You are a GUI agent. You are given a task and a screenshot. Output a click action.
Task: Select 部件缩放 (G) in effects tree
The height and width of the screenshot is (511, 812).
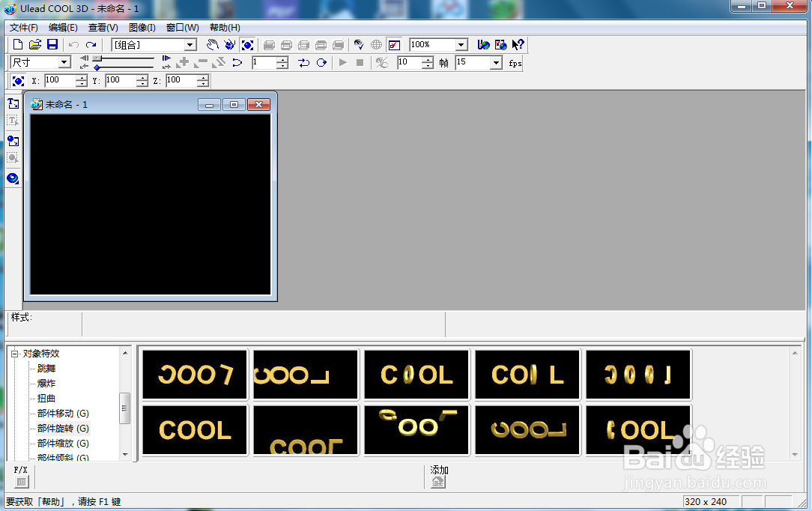(63, 444)
